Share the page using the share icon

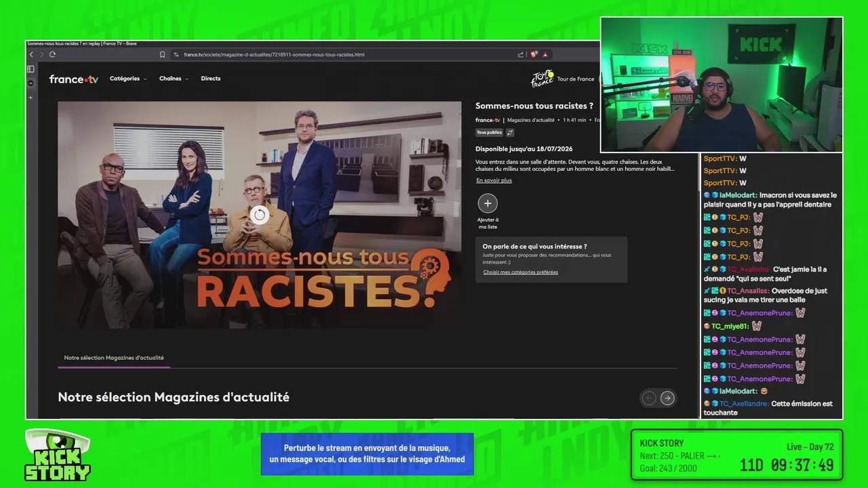520,54
